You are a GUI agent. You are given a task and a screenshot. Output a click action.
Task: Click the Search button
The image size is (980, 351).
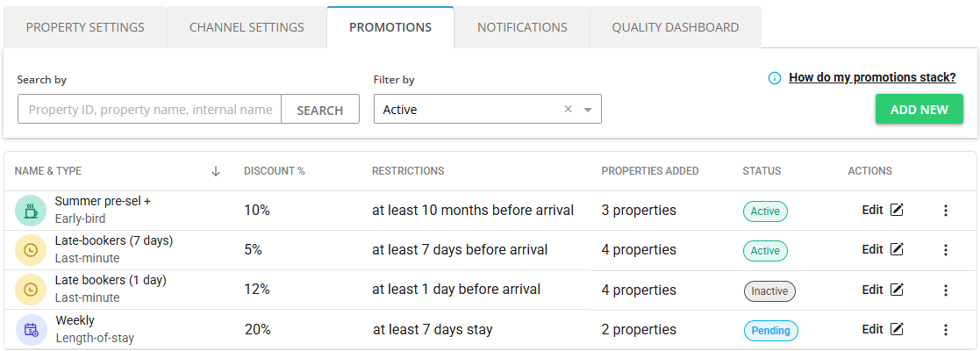(320, 110)
